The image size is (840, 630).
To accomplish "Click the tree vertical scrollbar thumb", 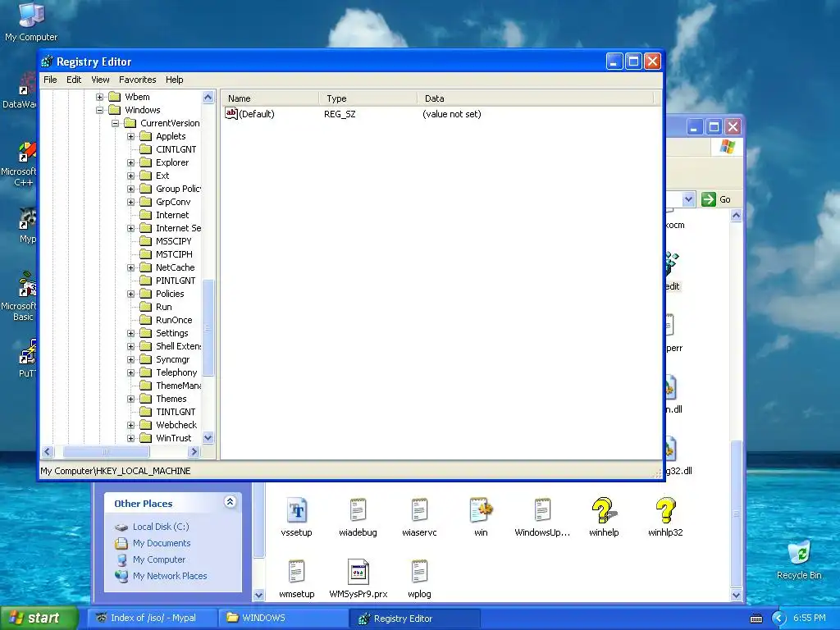I will coord(208,328).
